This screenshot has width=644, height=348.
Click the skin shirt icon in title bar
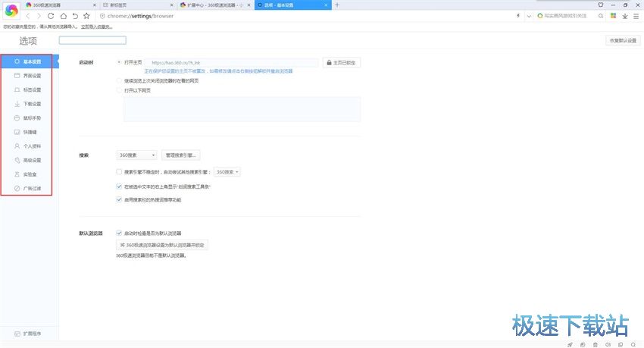click(x=601, y=5)
